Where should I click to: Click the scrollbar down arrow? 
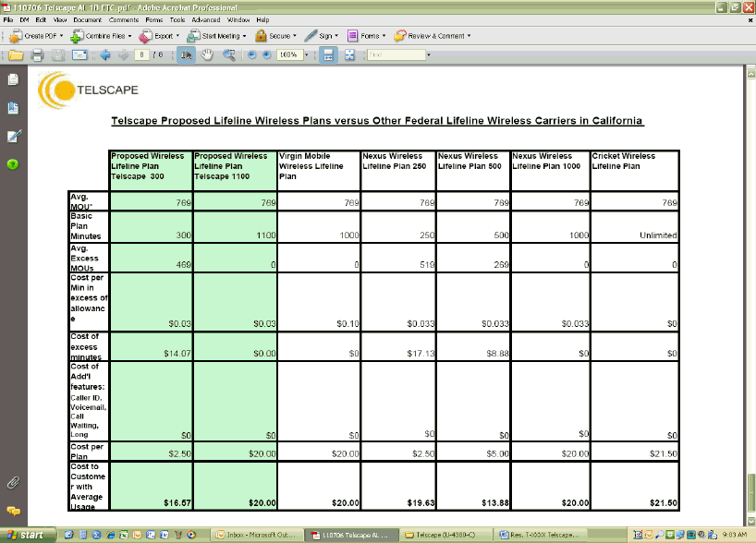click(751, 522)
